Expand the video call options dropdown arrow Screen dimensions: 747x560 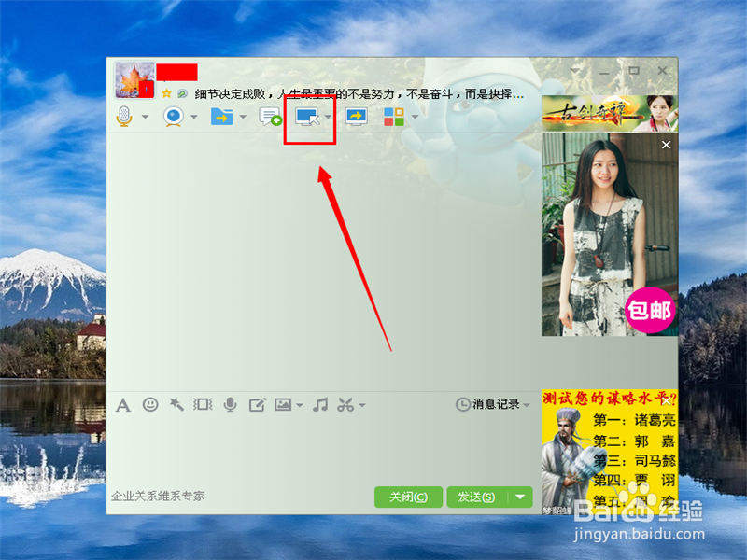coord(192,116)
